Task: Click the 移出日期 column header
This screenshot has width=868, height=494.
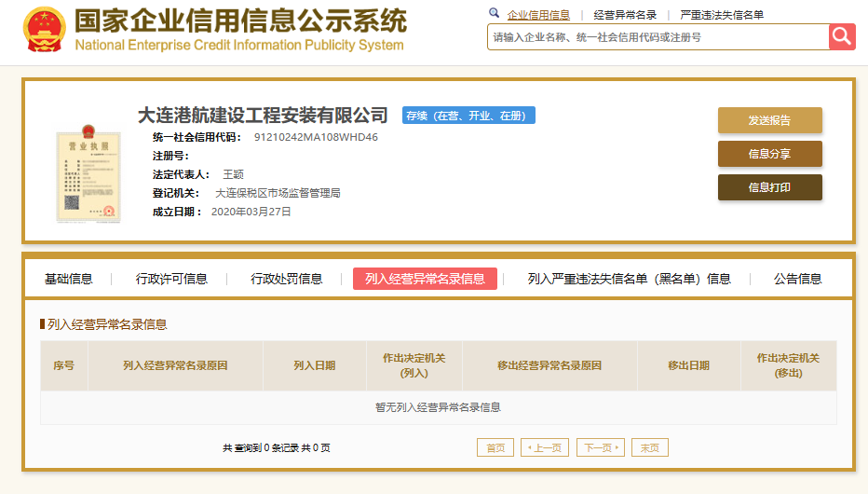Action: 688,365
